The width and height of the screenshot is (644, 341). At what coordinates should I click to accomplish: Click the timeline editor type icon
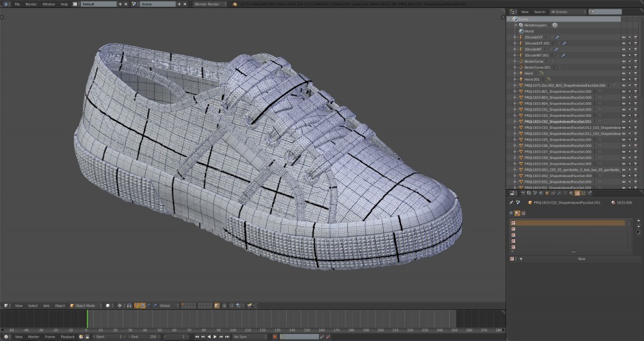[x=6, y=337]
